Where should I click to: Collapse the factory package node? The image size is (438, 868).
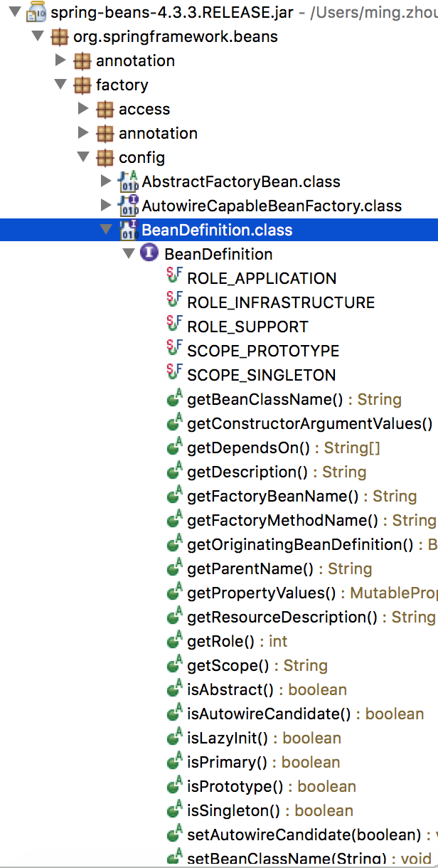pyautogui.click(x=61, y=85)
